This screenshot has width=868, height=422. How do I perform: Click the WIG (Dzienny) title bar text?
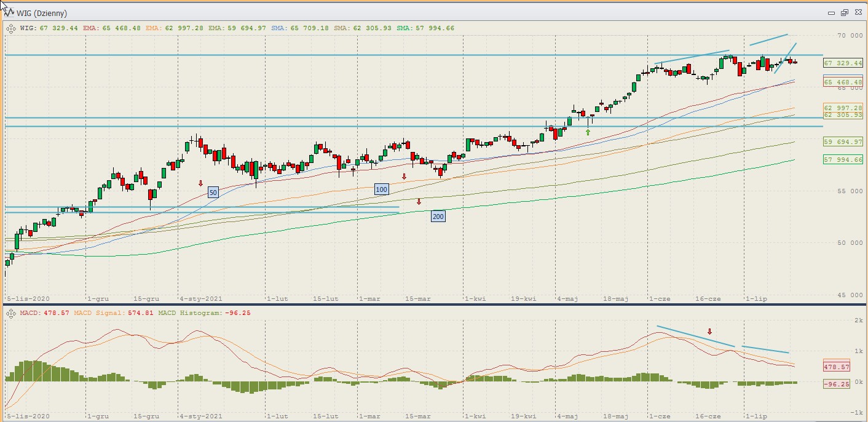tap(43, 13)
